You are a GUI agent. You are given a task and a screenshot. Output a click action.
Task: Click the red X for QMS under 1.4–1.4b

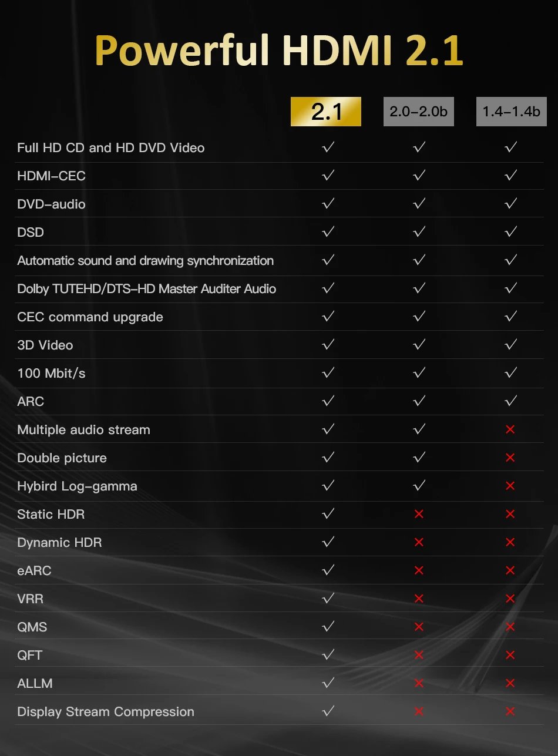point(510,627)
